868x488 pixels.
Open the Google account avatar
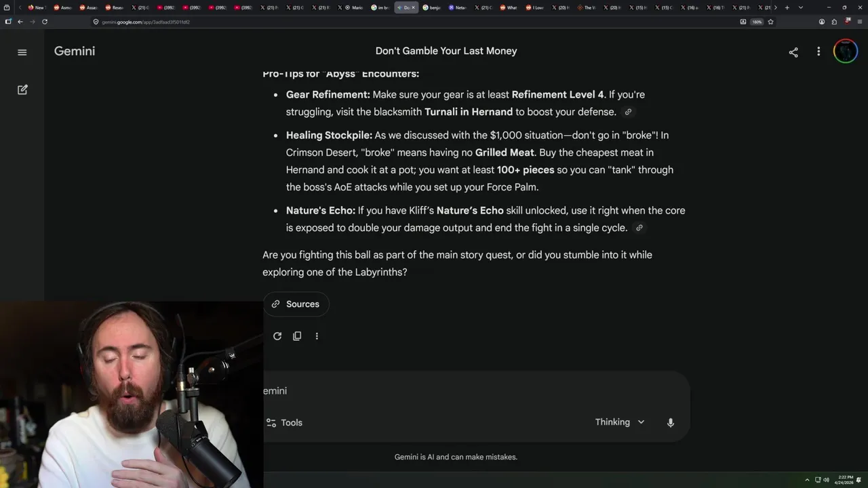[846, 52]
